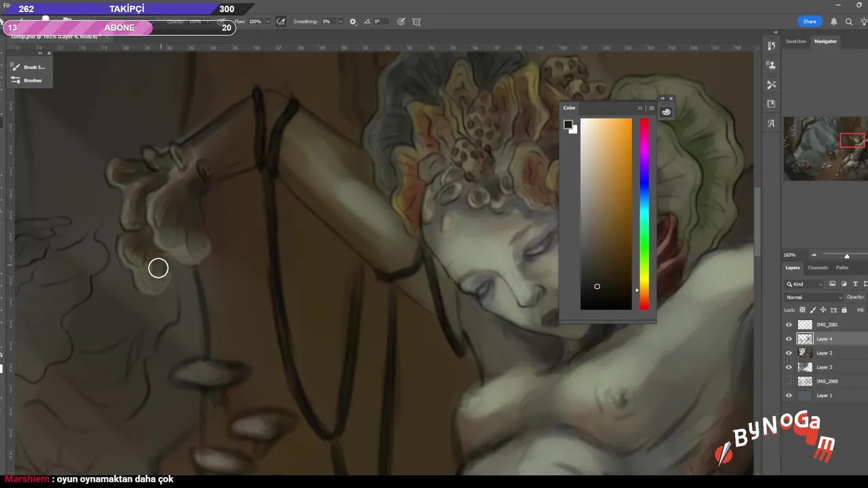
Task: Click the foreground color swatch
Action: pyautogui.click(x=568, y=124)
